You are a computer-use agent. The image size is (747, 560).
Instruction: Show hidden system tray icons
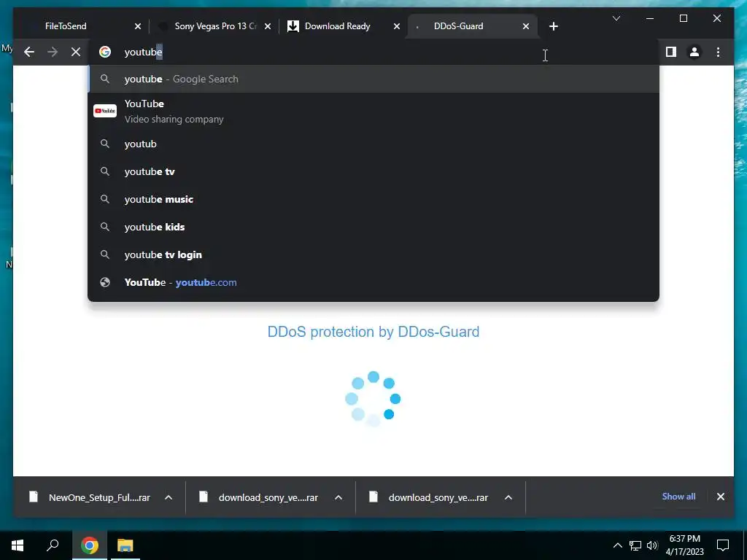(617, 545)
